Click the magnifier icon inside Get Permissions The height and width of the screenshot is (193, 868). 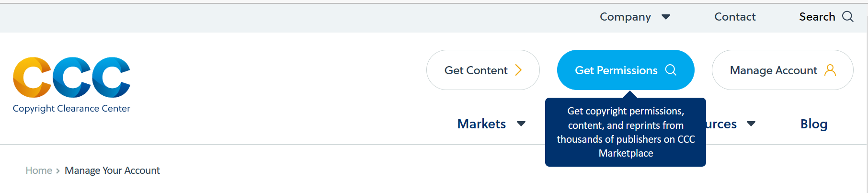(x=671, y=70)
